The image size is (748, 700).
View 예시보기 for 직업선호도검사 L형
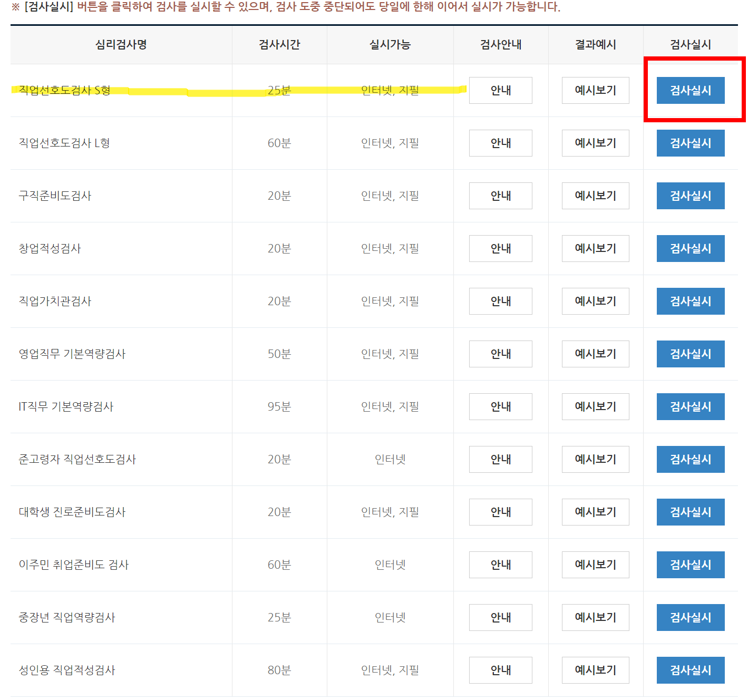click(595, 143)
